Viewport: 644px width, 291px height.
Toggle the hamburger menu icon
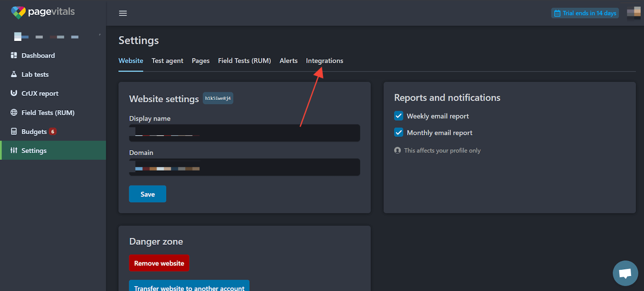(x=123, y=13)
